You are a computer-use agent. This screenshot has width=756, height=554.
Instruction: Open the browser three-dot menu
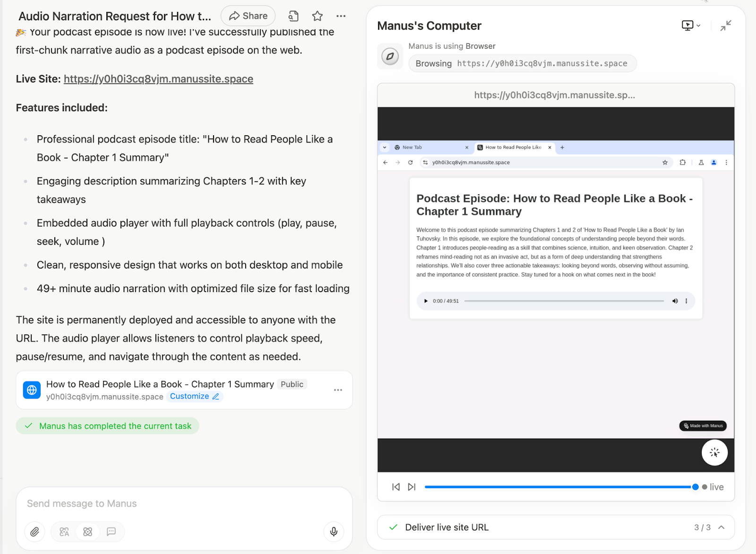point(726,163)
